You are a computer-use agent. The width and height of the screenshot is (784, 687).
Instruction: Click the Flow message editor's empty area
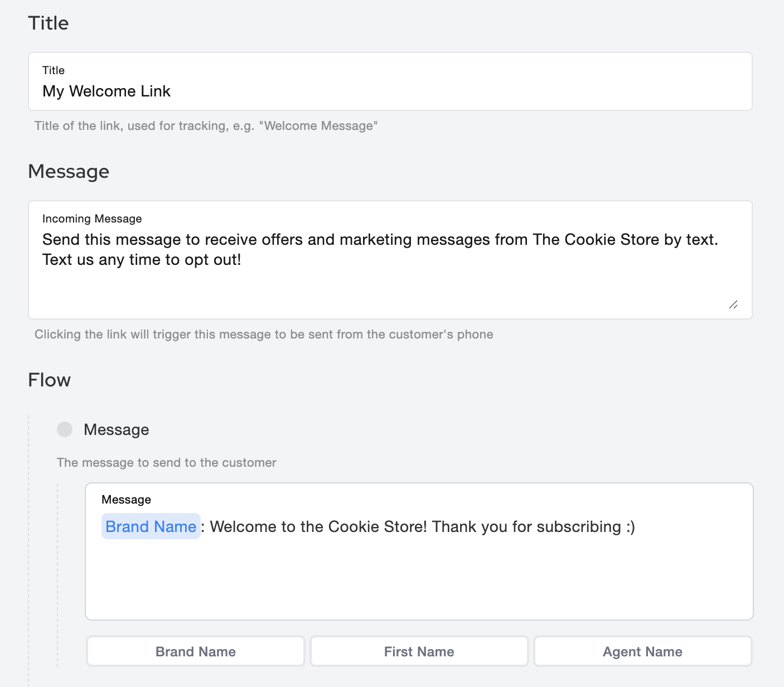point(418,580)
